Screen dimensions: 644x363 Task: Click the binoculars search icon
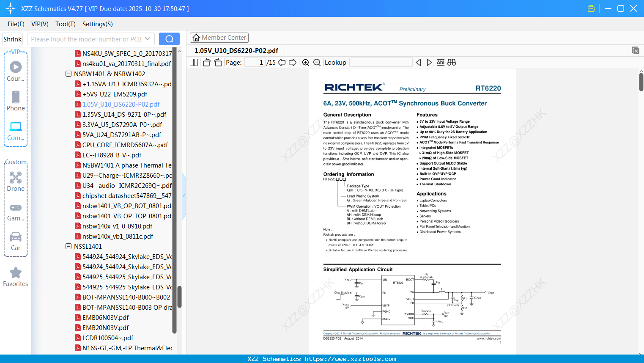click(452, 63)
